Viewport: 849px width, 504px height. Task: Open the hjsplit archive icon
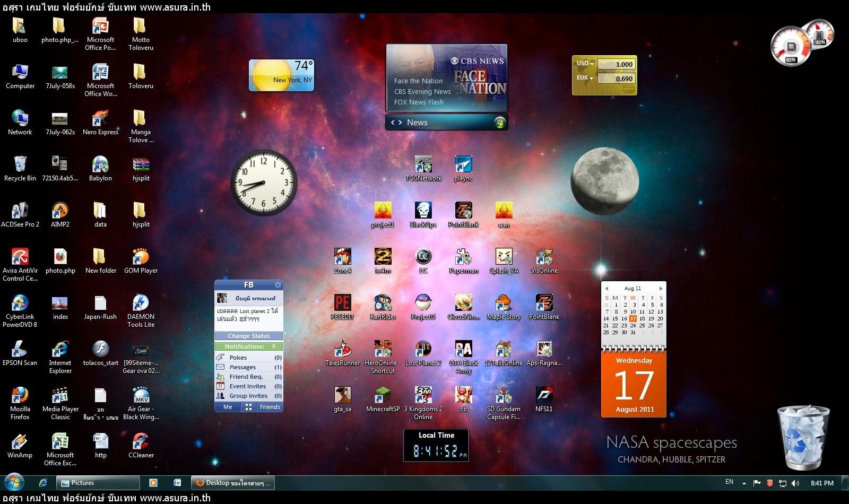point(141,169)
